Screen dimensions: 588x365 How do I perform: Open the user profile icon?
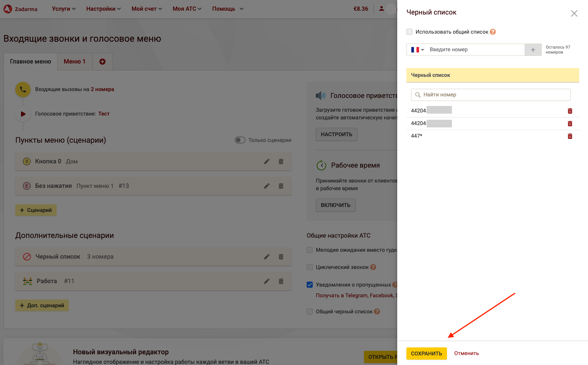[x=382, y=8]
